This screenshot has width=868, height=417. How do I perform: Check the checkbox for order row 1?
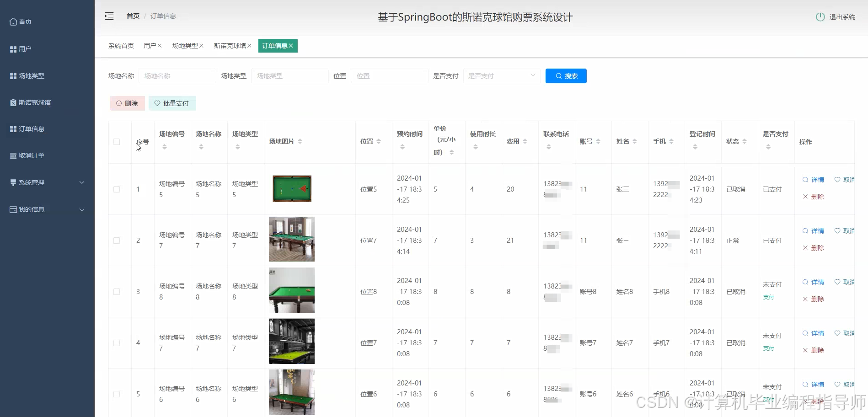[x=117, y=189]
